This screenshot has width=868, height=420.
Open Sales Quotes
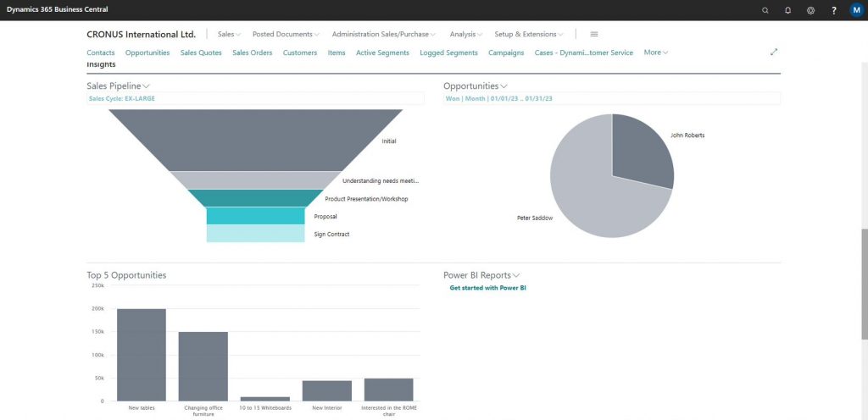[x=201, y=52]
